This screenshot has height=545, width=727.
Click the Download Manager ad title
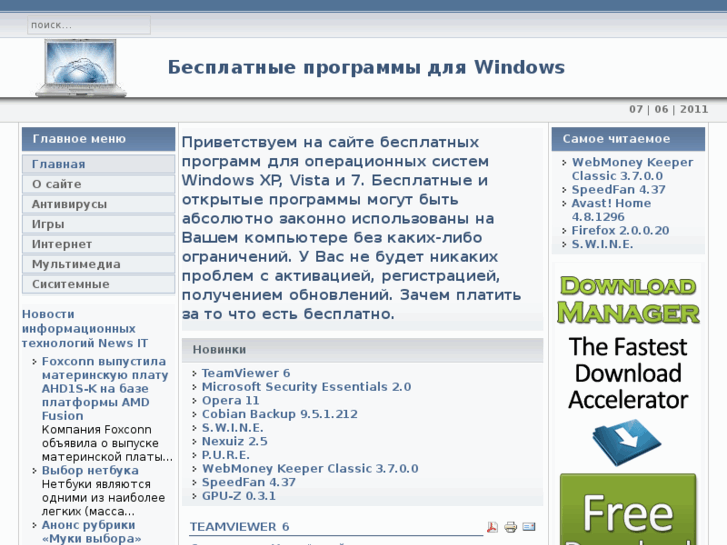628,300
